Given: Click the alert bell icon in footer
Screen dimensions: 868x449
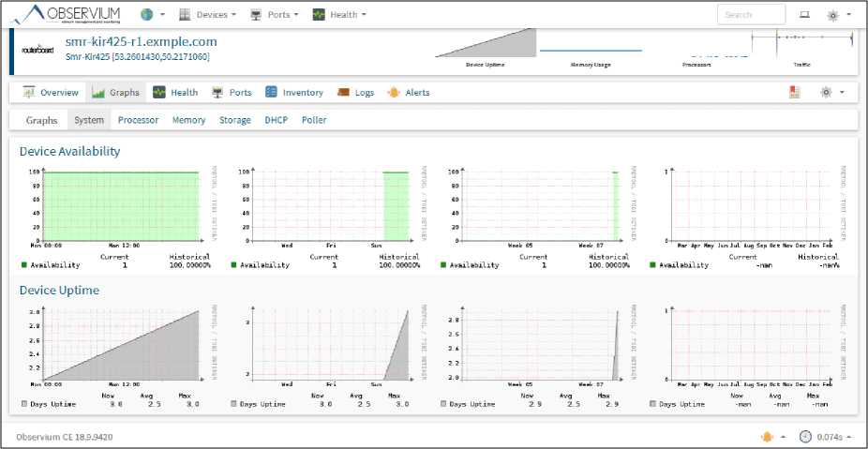Looking at the screenshot, I should point(768,437).
